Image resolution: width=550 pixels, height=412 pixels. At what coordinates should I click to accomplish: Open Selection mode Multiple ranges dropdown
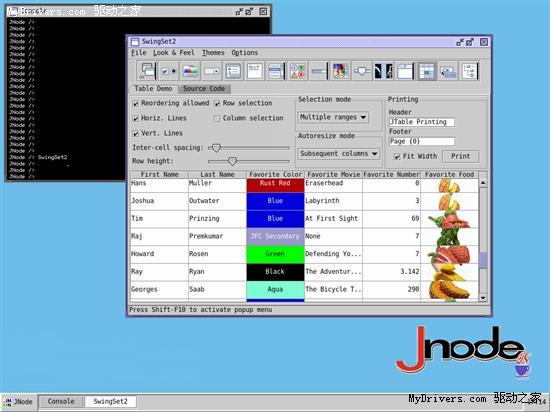point(333,117)
